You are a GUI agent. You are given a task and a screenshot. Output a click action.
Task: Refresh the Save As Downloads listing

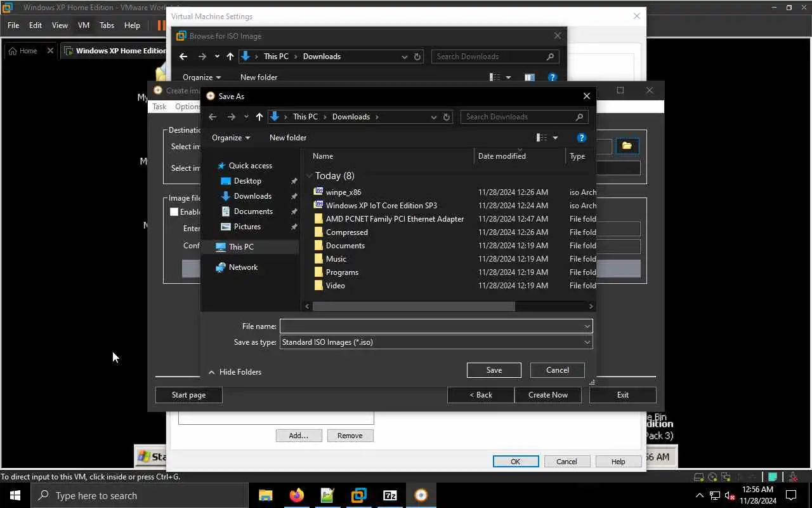[447, 117]
